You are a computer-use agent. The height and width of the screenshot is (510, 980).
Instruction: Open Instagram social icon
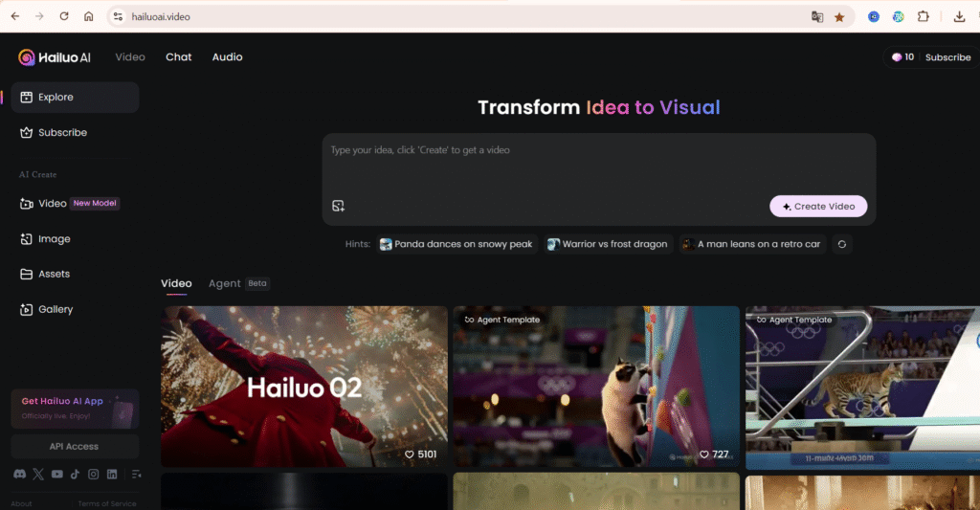(93, 475)
